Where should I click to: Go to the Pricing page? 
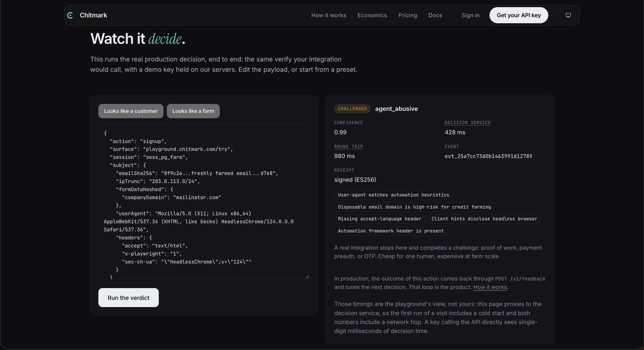click(x=407, y=15)
